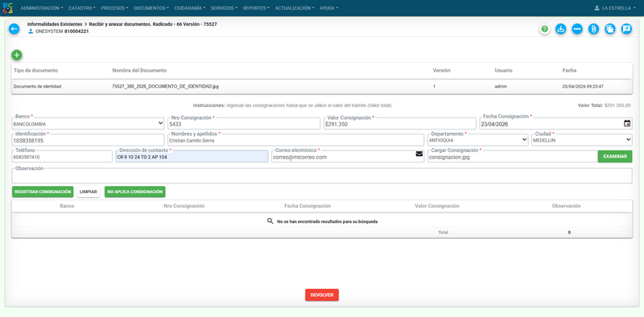Click the 'Documento de identidad' cell
The width and height of the screenshot is (644, 317).
click(x=37, y=87)
